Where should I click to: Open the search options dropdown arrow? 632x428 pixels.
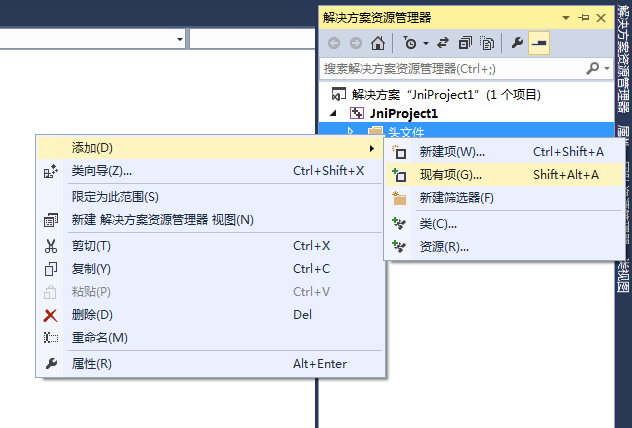click(607, 69)
